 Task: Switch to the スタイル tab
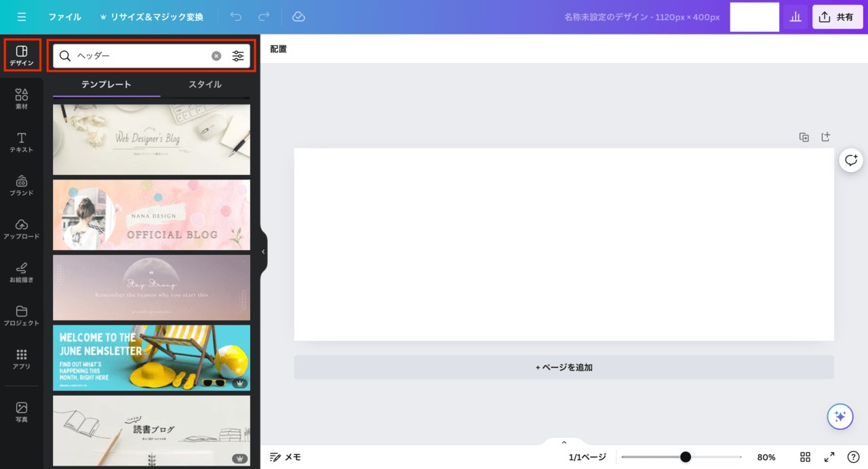tap(205, 85)
